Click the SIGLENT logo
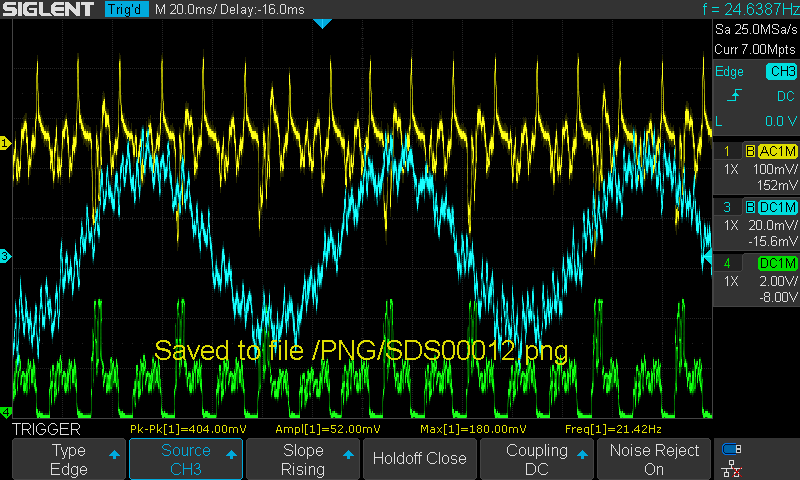 pyautogui.click(x=48, y=9)
